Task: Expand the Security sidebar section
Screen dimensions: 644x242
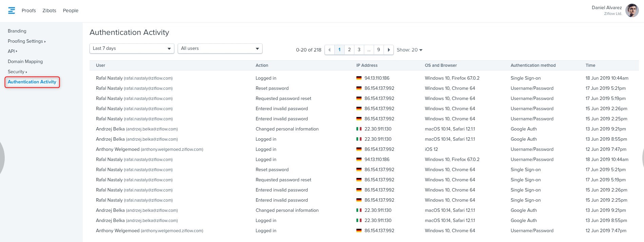Action: click(x=17, y=72)
